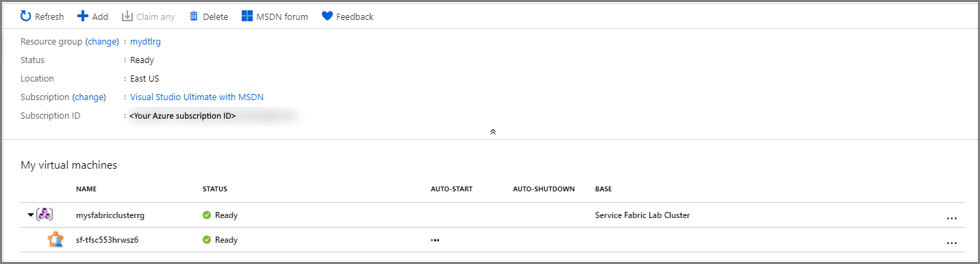Click the Refresh label in the toolbar
Viewport: 980px width, 264px height.
click(x=49, y=16)
